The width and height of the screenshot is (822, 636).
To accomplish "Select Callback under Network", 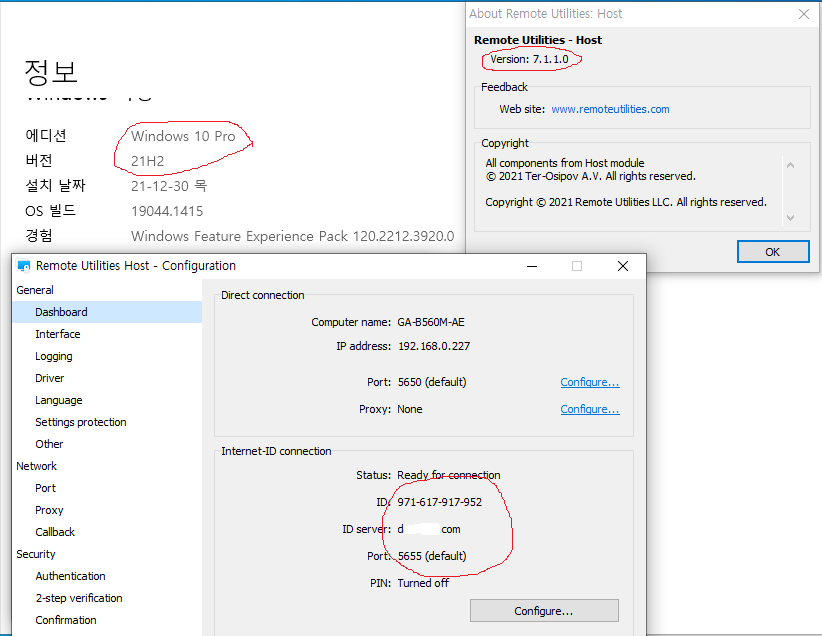I will (55, 532).
